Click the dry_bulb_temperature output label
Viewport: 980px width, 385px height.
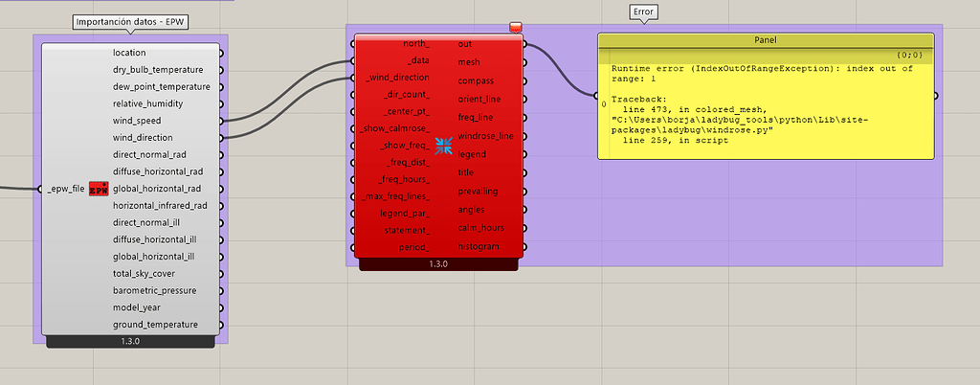pos(158,70)
